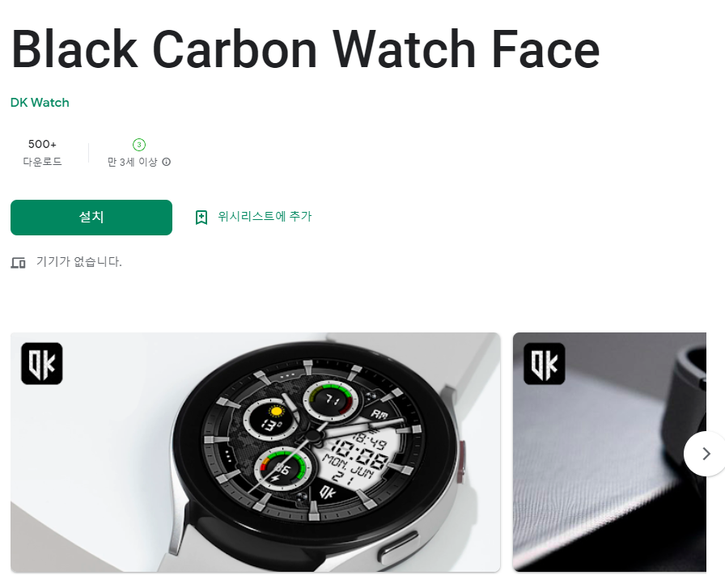The height and width of the screenshot is (588, 725).
Task: Click the DK logo on first screenshot
Action: [x=41, y=364]
